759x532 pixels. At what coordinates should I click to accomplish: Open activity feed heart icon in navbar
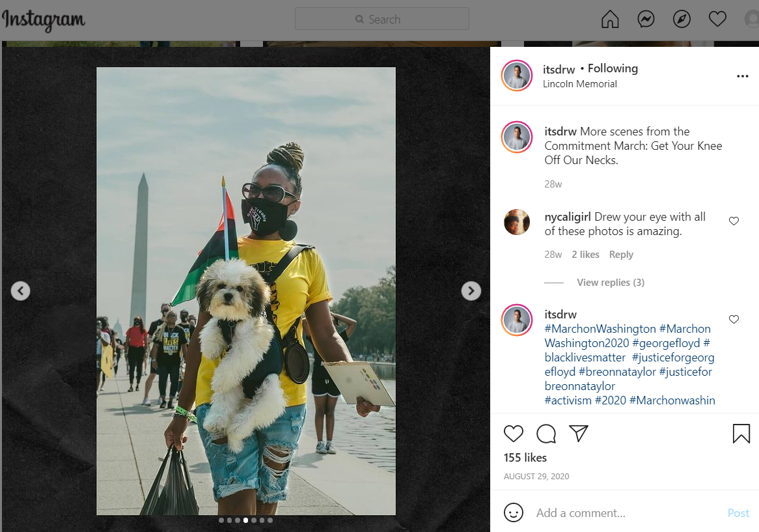click(x=717, y=20)
